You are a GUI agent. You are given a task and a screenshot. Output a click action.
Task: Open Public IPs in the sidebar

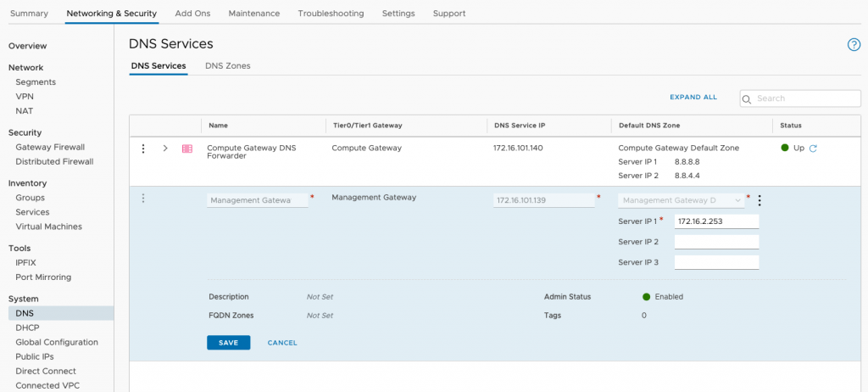click(35, 356)
